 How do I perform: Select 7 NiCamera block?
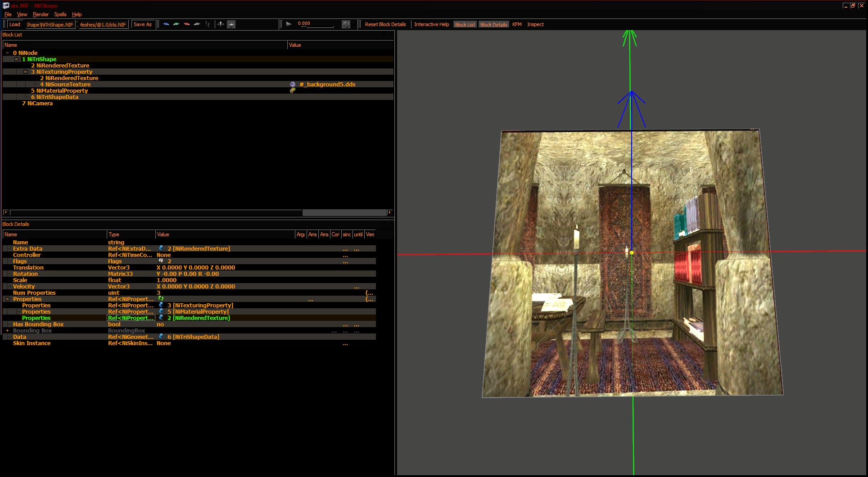(37, 103)
